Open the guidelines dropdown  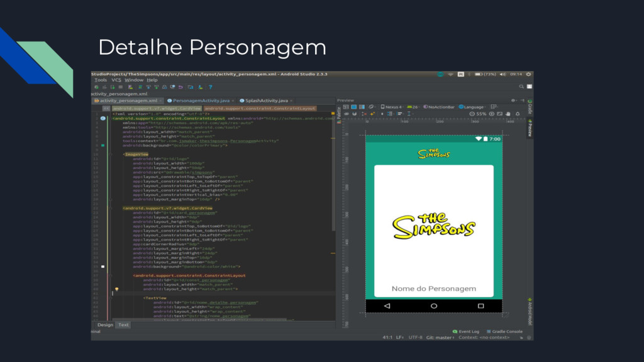(409, 114)
